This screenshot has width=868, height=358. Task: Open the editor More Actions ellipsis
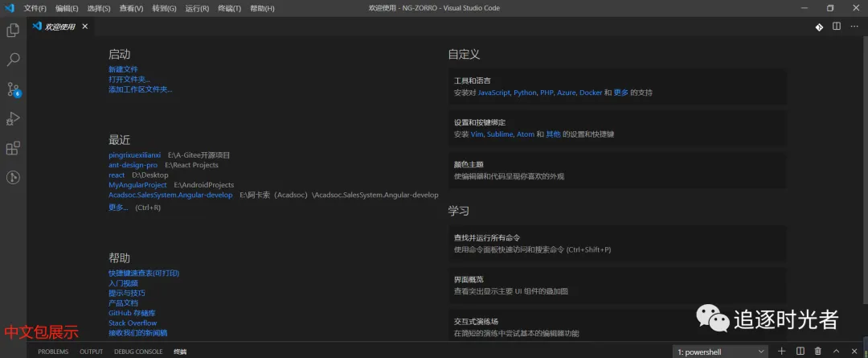(x=854, y=27)
